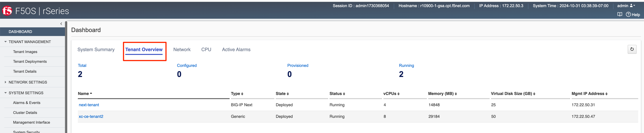The image size is (644, 133).
Task: Expand the Network Settings section
Action: pyautogui.click(x=5, y=82)
